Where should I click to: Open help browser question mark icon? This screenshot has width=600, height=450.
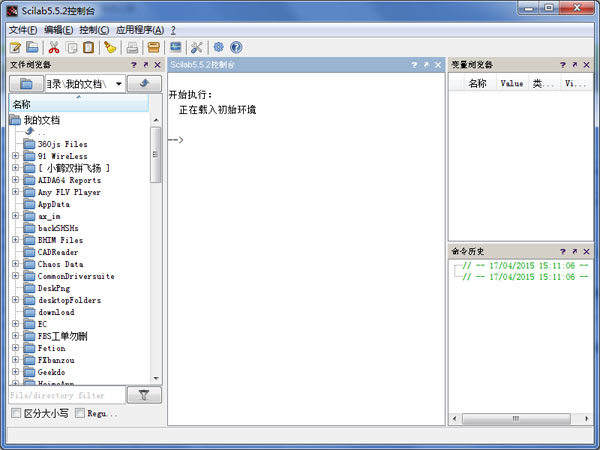coord(236,47)
